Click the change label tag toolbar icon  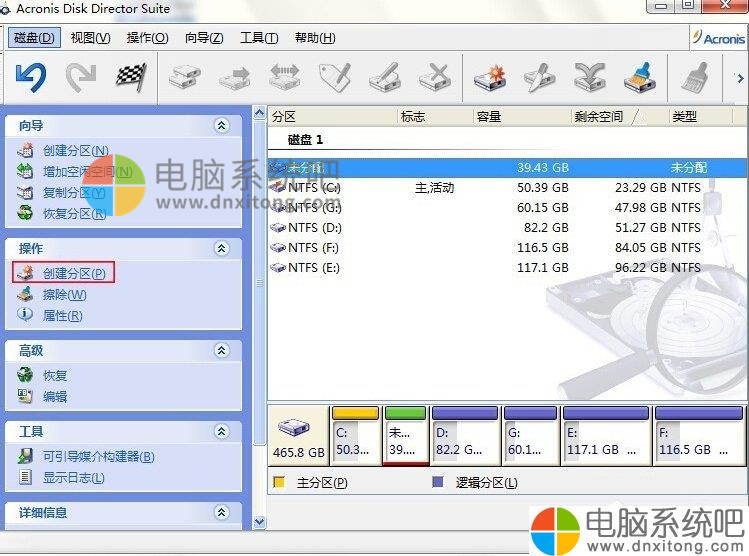tap(335, 77)
